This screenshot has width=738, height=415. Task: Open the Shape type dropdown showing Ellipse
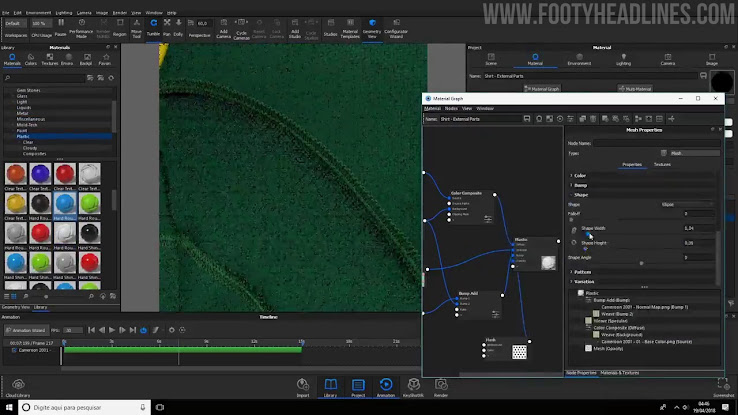(687, 204)
